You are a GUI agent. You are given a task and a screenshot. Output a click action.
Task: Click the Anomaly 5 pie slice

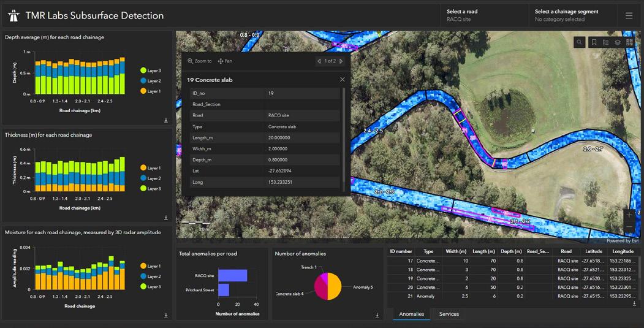[335, 286]
